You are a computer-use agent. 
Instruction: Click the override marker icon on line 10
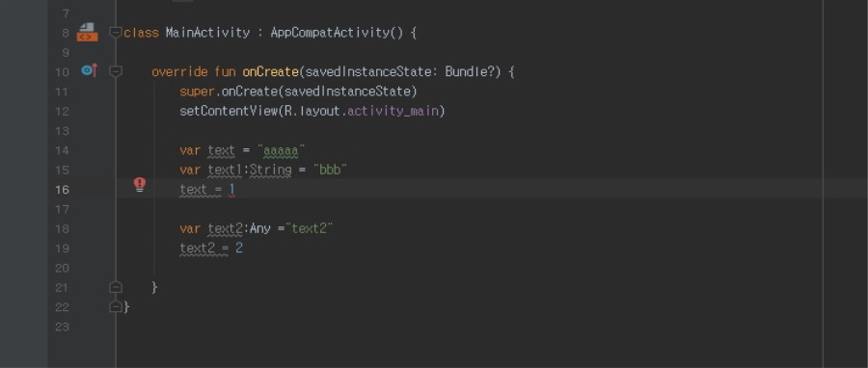(89, 70)
